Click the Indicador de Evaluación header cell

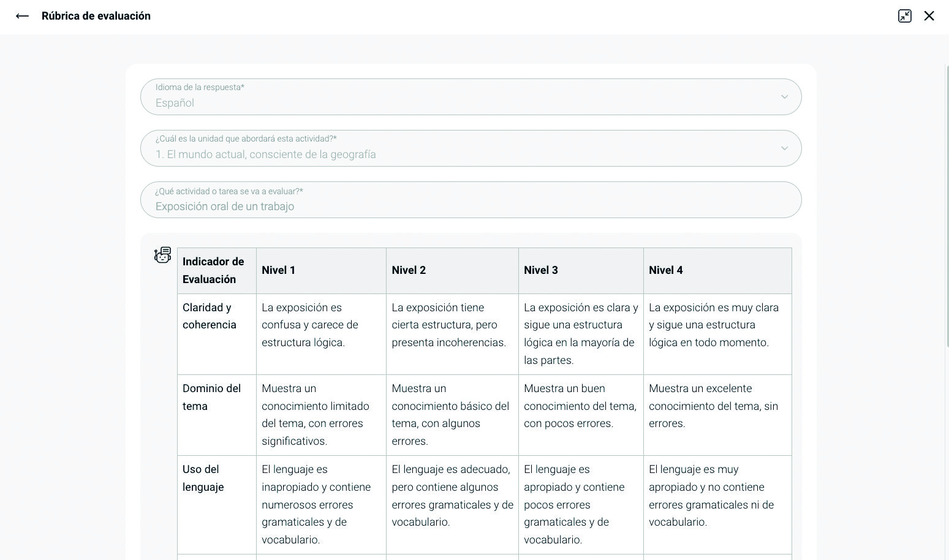(213, 270)
